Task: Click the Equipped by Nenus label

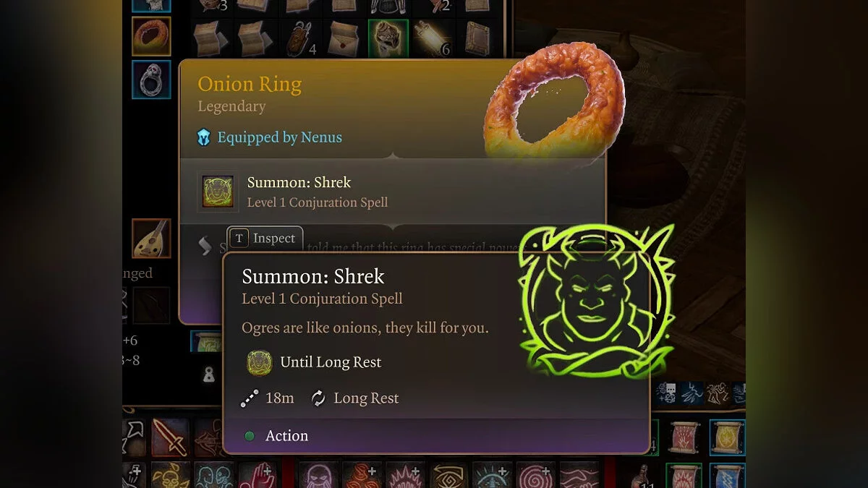Action: (x=280, y=137)
